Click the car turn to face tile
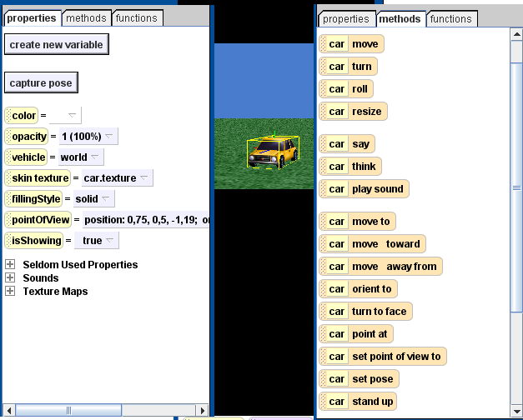The height and width of the screenshot is (420, 523). (x=365, y=312)
